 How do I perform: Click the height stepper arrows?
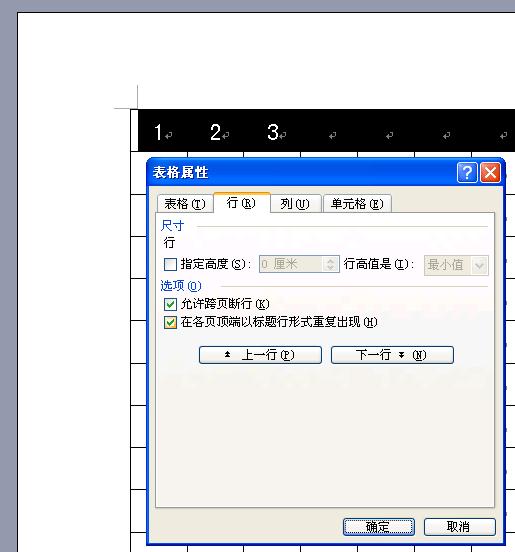(331, 264)
